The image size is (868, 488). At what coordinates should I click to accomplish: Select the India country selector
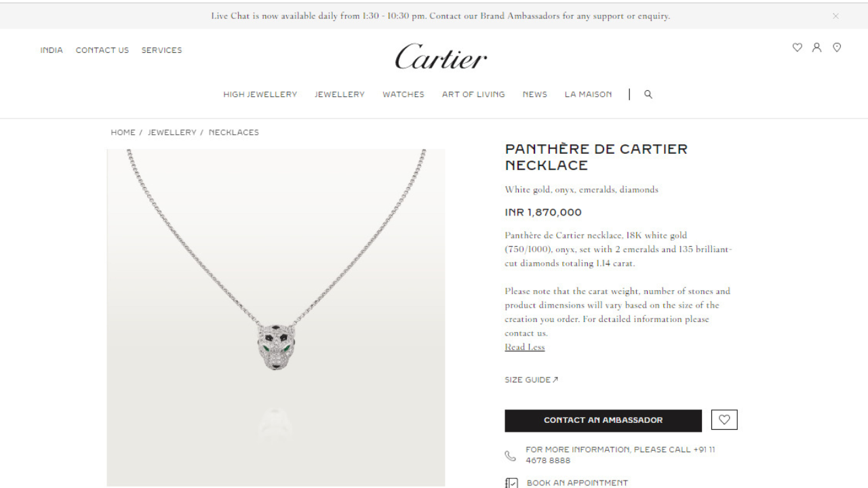(x=52, y=50)
